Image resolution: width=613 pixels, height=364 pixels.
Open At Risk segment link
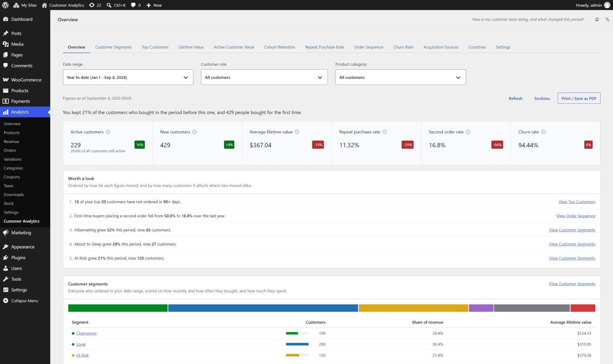point(82,355)
